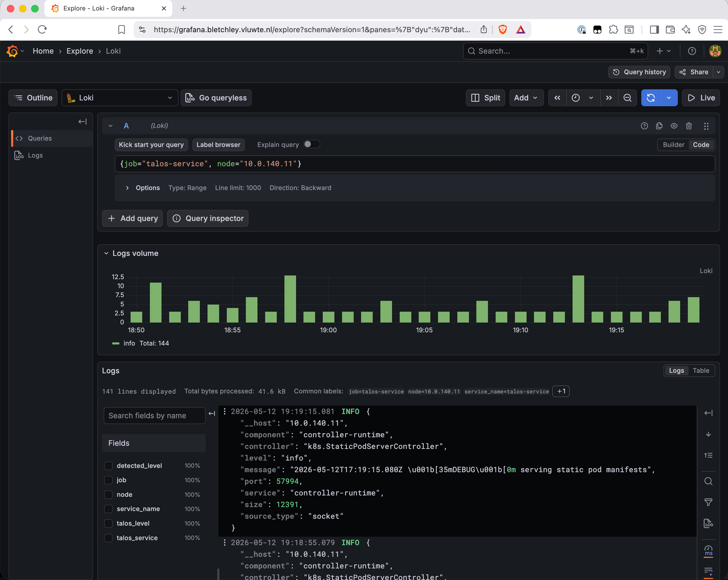Open the log filter funnel

[708, 502]
